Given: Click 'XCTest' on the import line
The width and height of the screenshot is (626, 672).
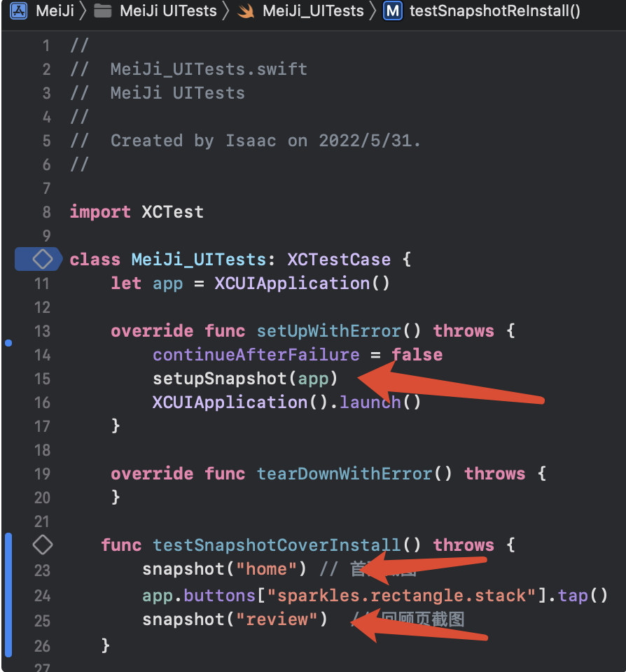Looking at the screenshot, I should 172,211.
